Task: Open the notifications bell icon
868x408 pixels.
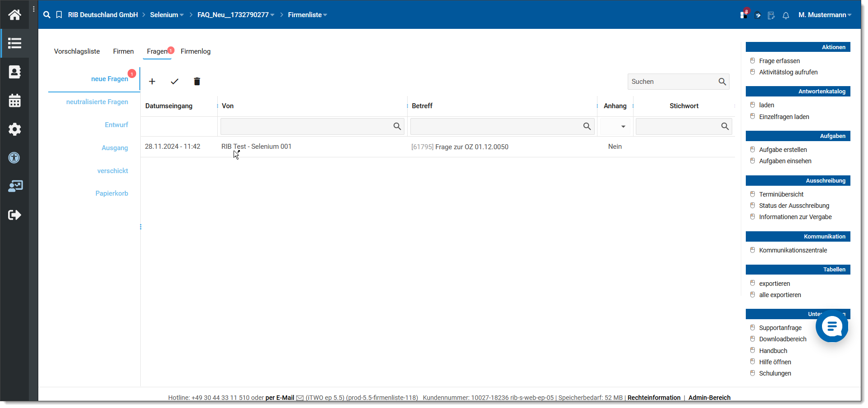Action: pyautogui.click(x=786, y=16)
